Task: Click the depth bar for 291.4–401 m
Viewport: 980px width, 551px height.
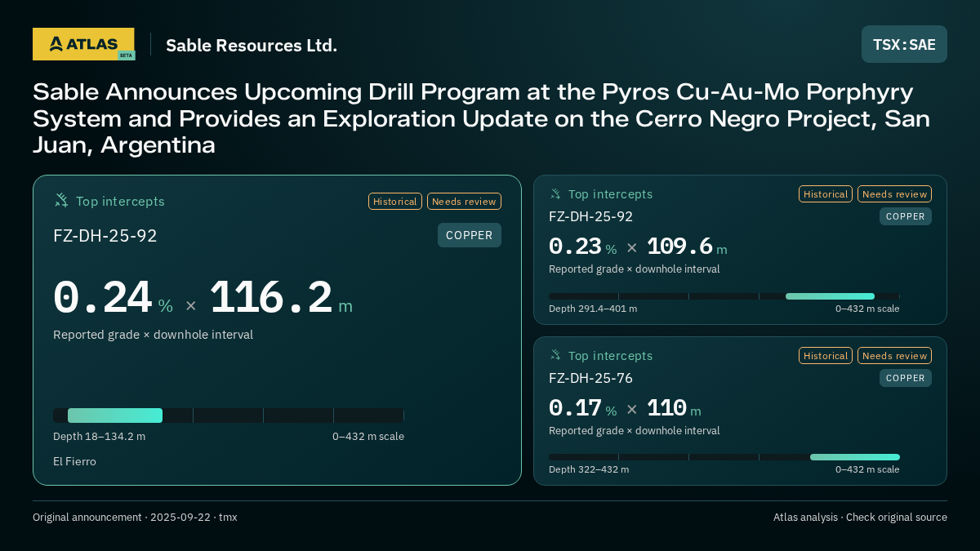Action: (724, 296)
